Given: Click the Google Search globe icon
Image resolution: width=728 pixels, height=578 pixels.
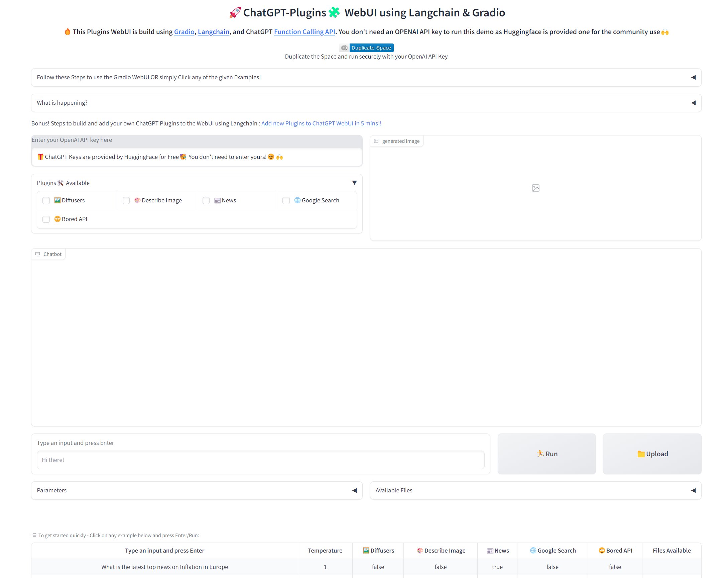Looking at the screenshot, I should (297, 200).
